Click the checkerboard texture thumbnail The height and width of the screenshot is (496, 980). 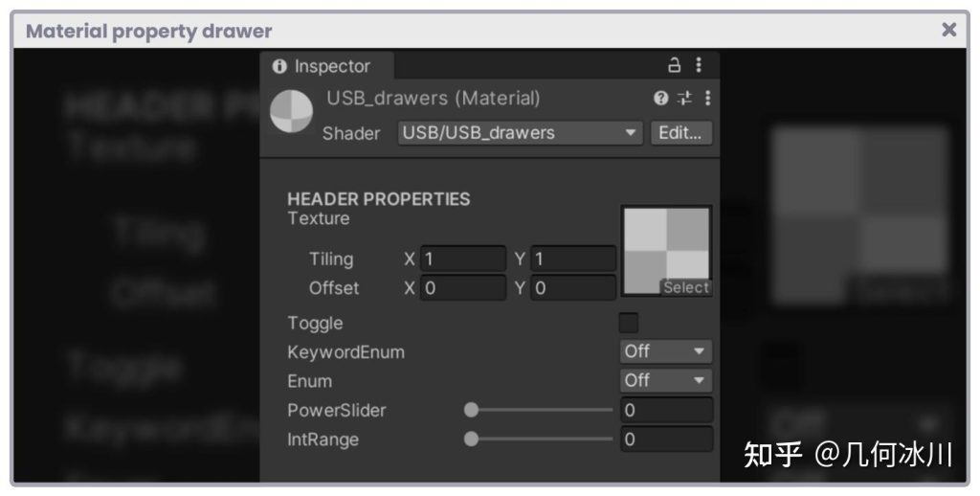tap(666, 251)
